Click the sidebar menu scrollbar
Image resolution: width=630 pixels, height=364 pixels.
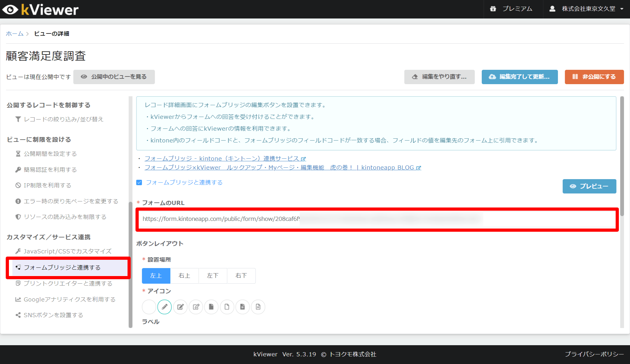pos(130,265)
